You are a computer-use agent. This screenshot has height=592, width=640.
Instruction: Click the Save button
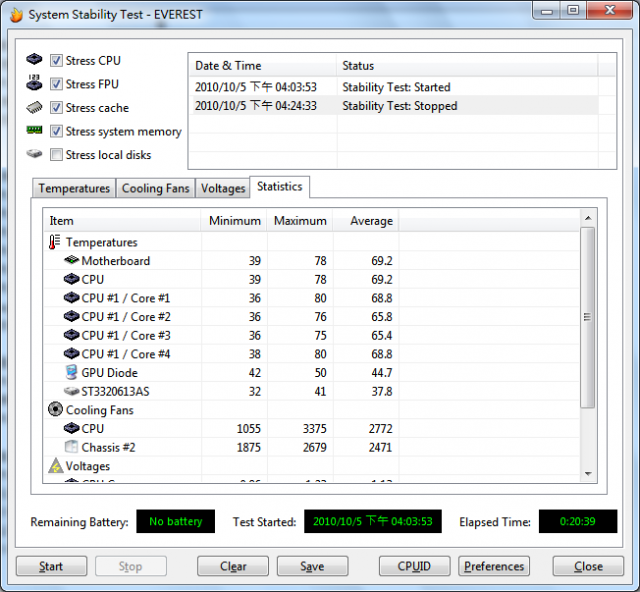click(x=312, y=566)
